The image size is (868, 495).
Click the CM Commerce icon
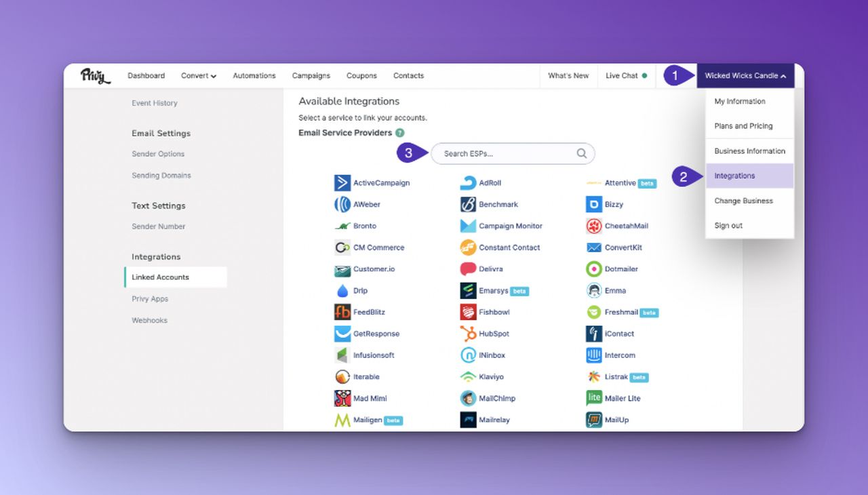(x=342, y=248)
